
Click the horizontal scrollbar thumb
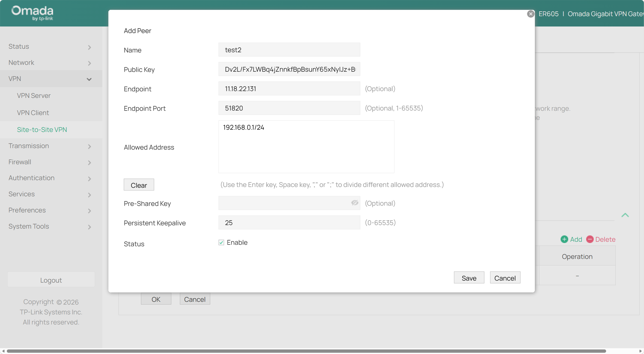tap(306, 351)
